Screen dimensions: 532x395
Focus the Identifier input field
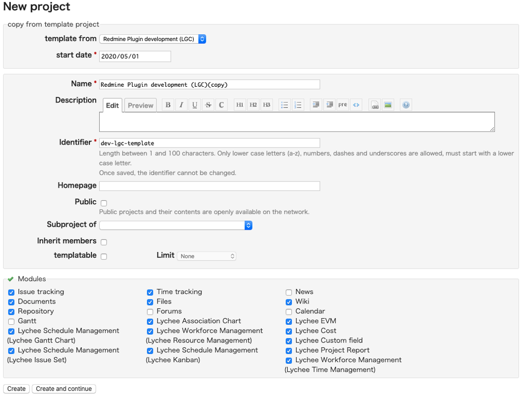coord(210,143)
